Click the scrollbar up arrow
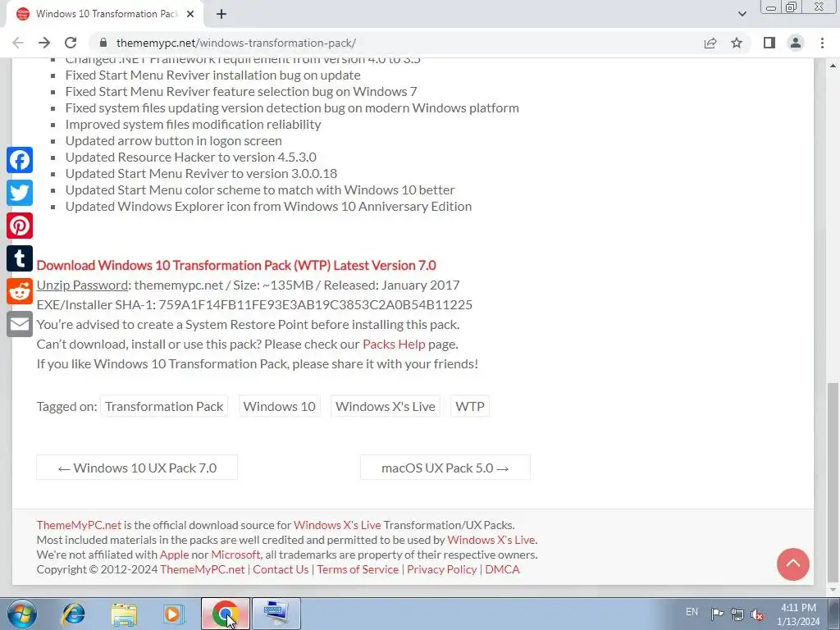840x630 pixels. [833, 66]
